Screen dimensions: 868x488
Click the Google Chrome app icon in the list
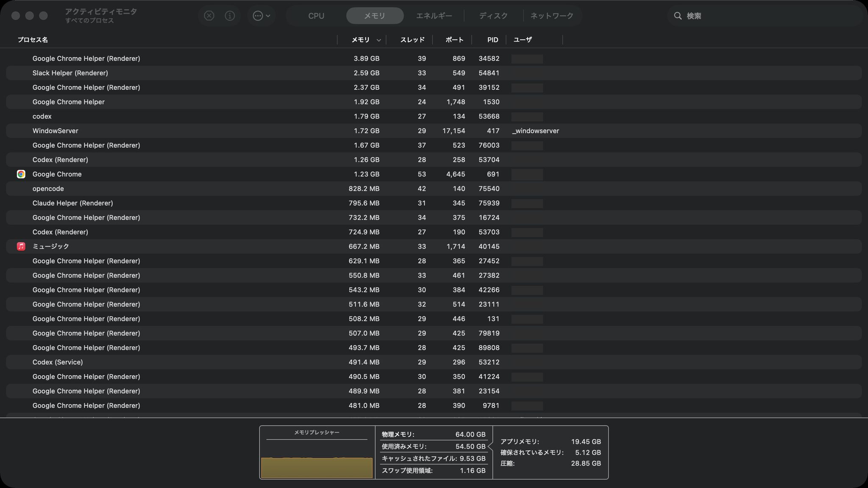point(21,174)
